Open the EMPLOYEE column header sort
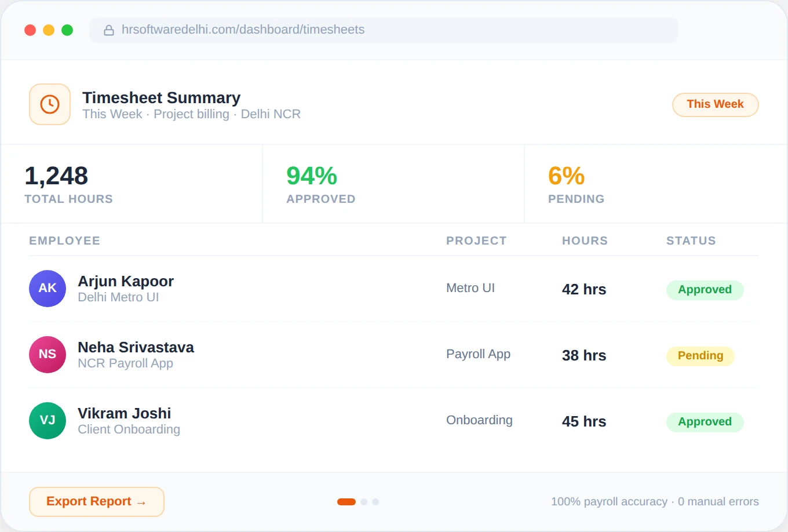This screenshot has width=788, height=532. [x=64, y=240]
